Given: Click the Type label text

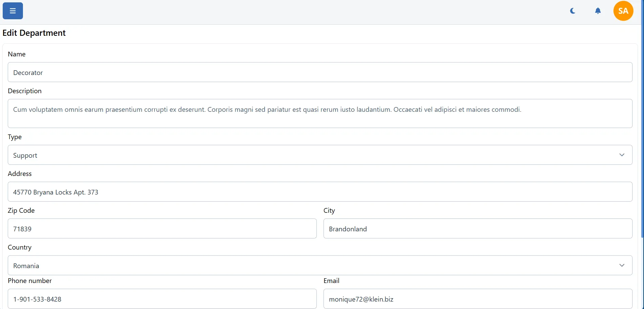Looking at the screenshot, I should pos(15,137).
